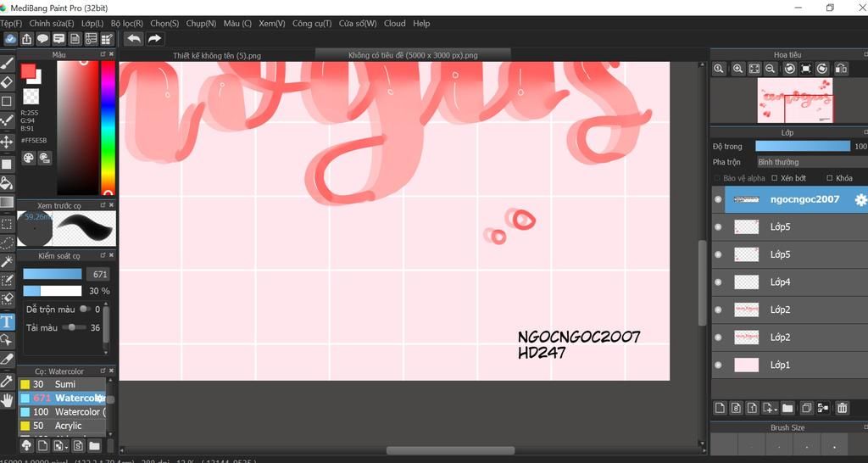The height and width of the screenshot is (463, 868).
Task: Select the Text tool
Action: tap(7, 321)
